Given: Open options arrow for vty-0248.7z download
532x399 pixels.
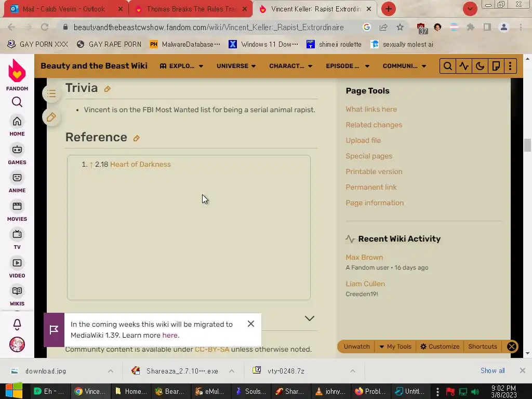Looking at the screenshot, I should (353, 371).
